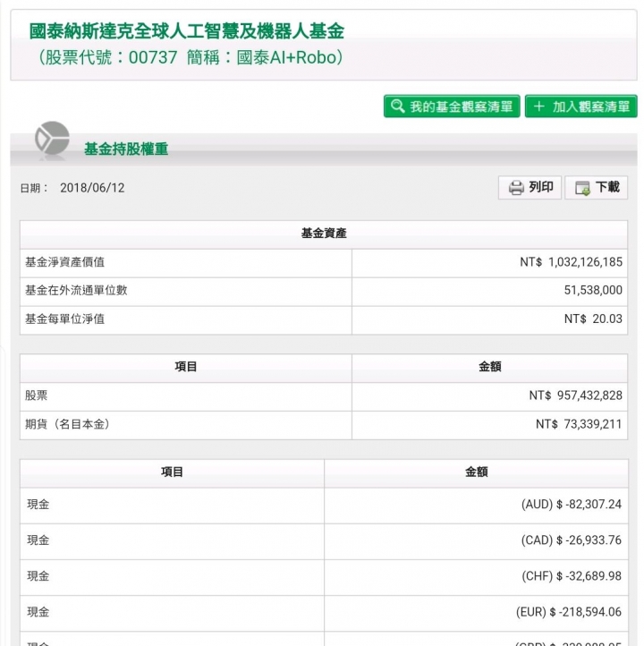The width and height of the screenshot is (644, 646).
Task: Select value NT$ 1,032,126,185
Action: 571,262
